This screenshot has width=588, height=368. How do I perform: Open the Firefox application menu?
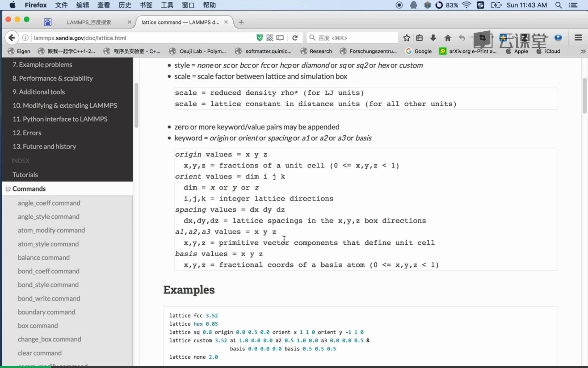36,5
